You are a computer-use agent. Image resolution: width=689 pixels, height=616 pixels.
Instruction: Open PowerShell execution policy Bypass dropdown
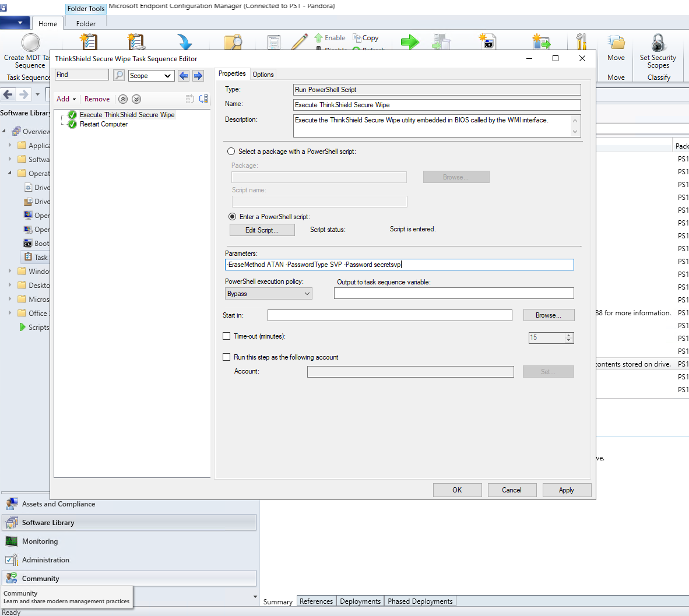(269, 294)
